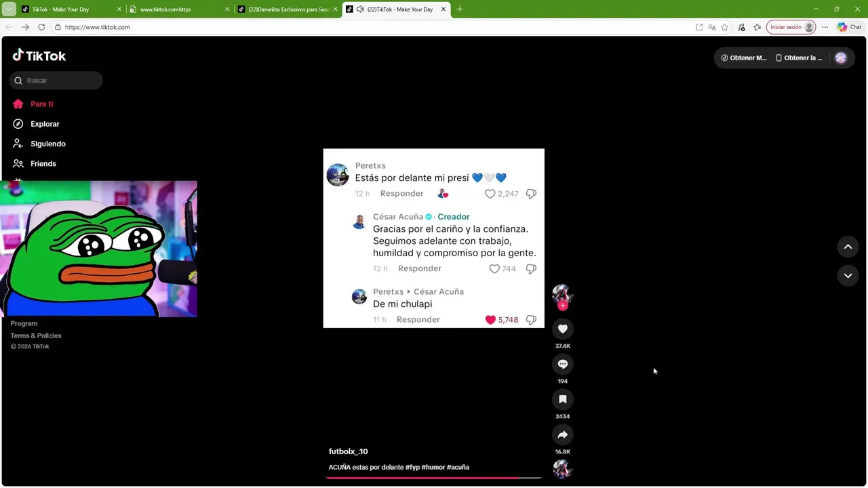
Task: Click the browser back arrow
Action: [x=9, y=27]
